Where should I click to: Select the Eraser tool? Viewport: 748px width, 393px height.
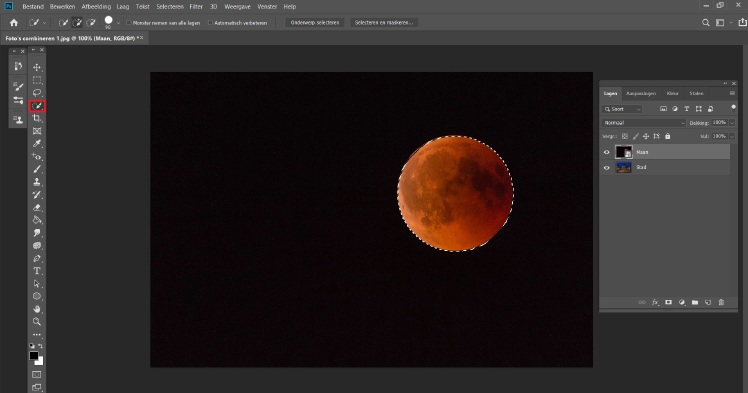(37, 207)
